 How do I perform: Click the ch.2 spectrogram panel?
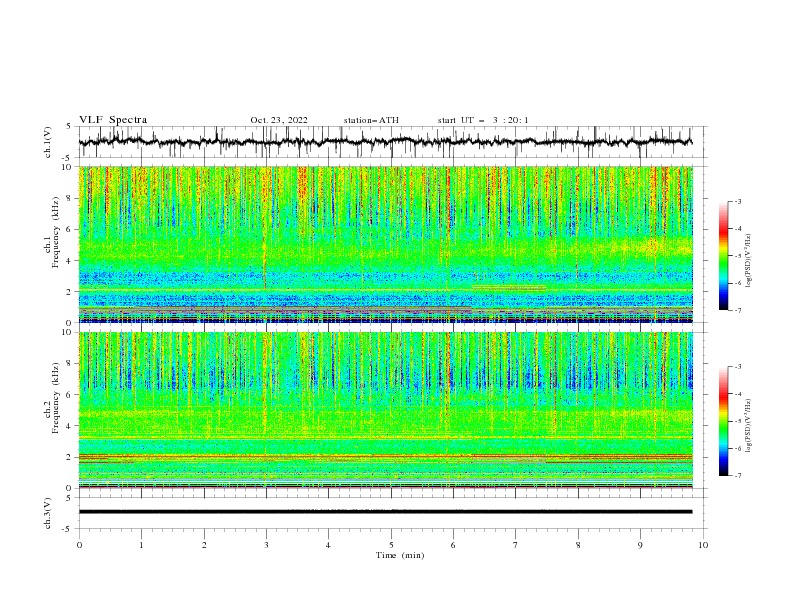click(385, 410)
